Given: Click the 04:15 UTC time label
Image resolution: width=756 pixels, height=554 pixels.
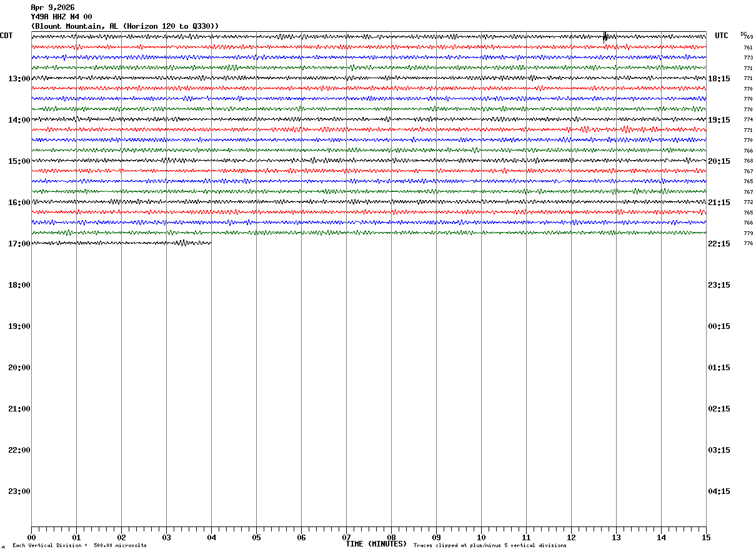Looking at the screenshot, I should click(719, 491).
